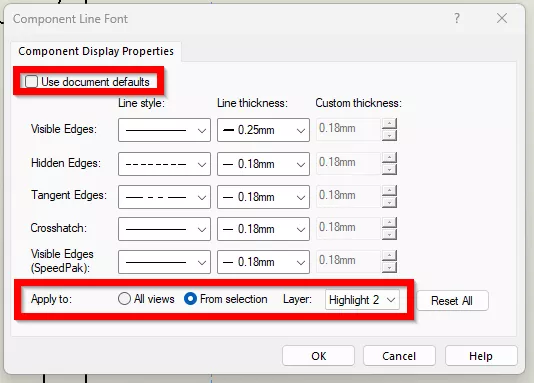The height and width of the screenshot is (383, 534).
Task: Click the SpeedPak custom thickness field
Action: 348,261
